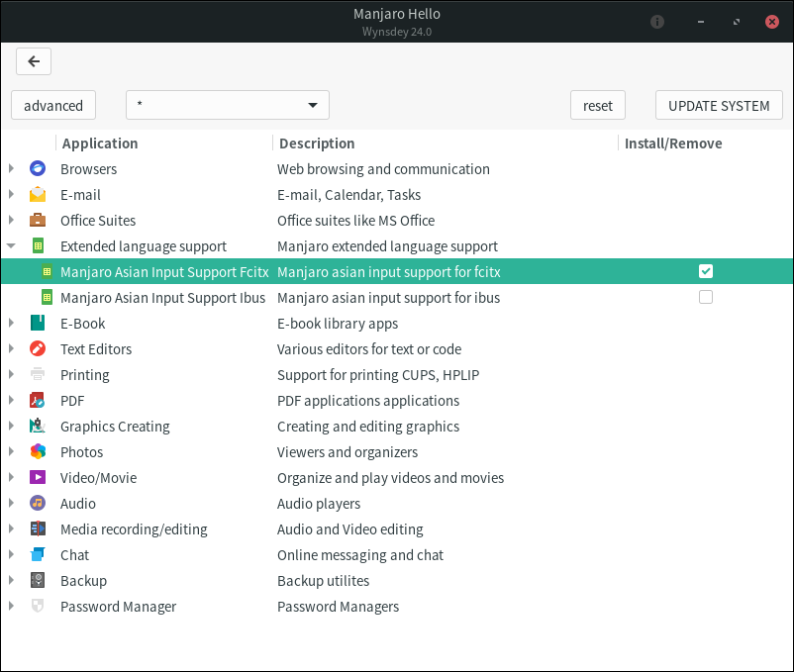The height and width of the screenshot is (672, 794).
Task: Click the Extended language support icon
Action: (38, 245)
